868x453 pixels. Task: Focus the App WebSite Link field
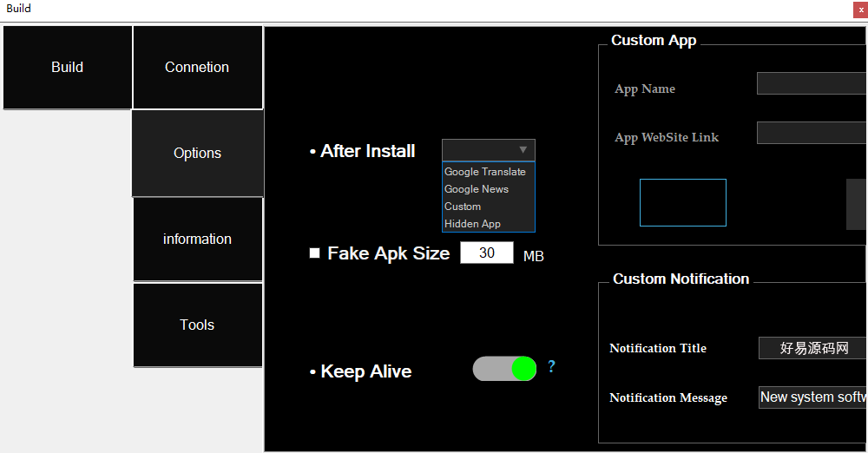tap(812, 133)
